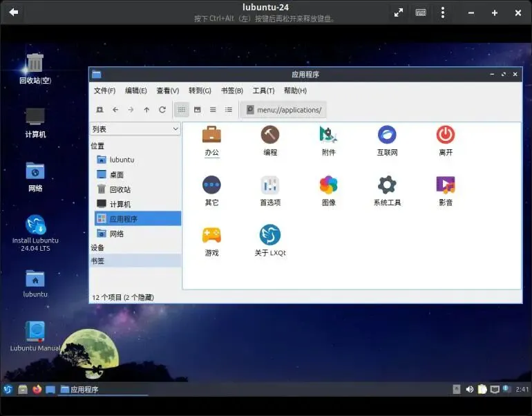Viewport: 532px width, 416px height.
Task: Select lubuntu home in side pane
Action: [137, 160]
